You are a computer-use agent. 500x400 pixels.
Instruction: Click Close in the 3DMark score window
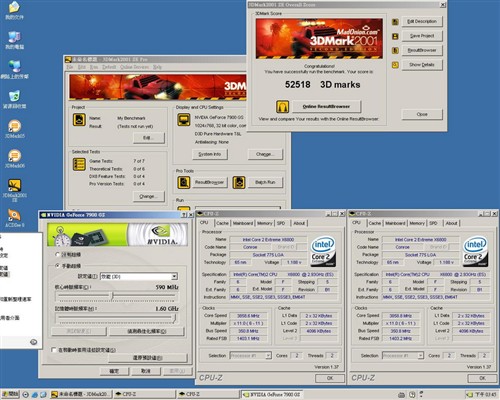[422, 114]
